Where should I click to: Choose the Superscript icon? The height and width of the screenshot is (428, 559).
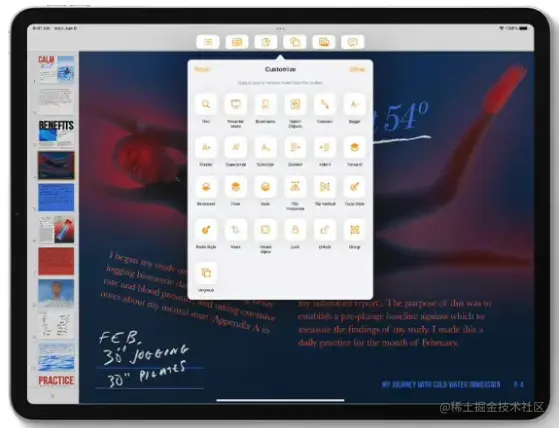coord(236,147)
